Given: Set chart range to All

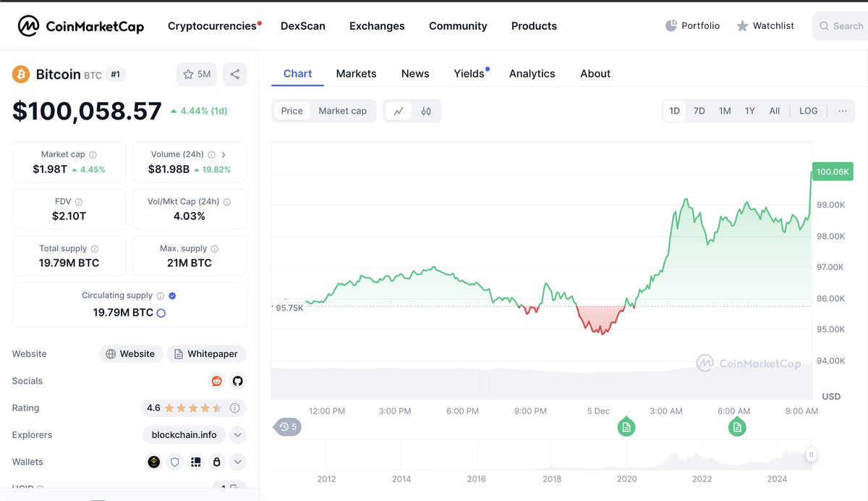Looking at the screenshot, I should coord(775,111).
